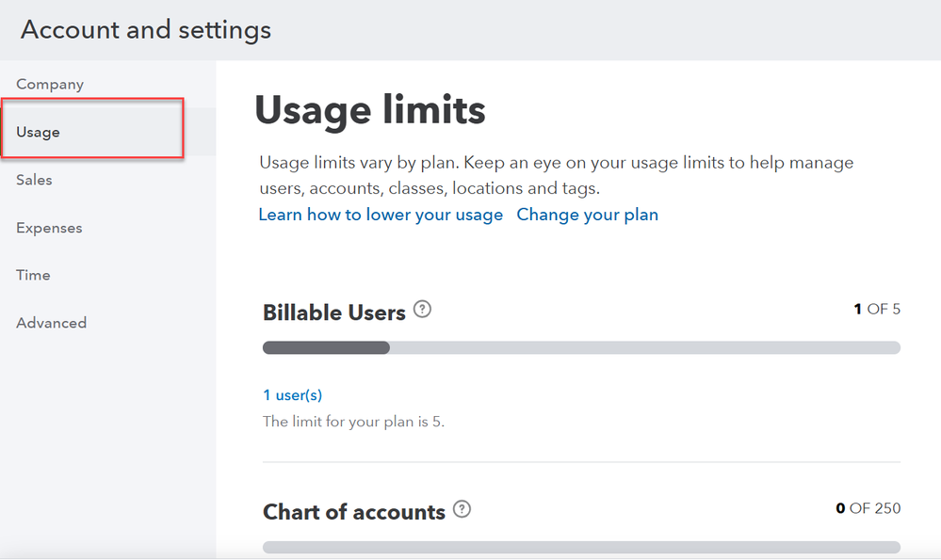
Task: Open the Company settings tab
Action: click(50, 84)
